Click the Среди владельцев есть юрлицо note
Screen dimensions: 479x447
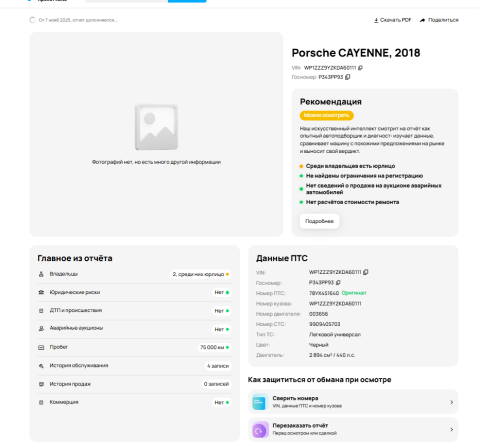click(x=350, y=166)
